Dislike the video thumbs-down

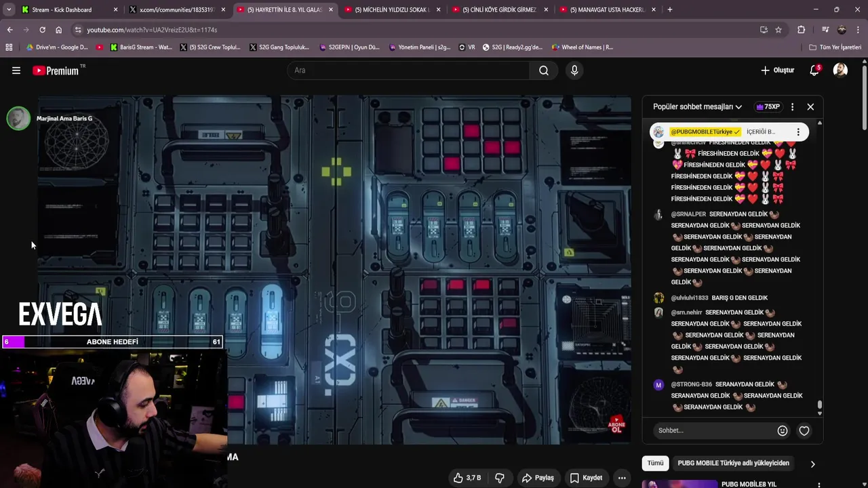500,478
